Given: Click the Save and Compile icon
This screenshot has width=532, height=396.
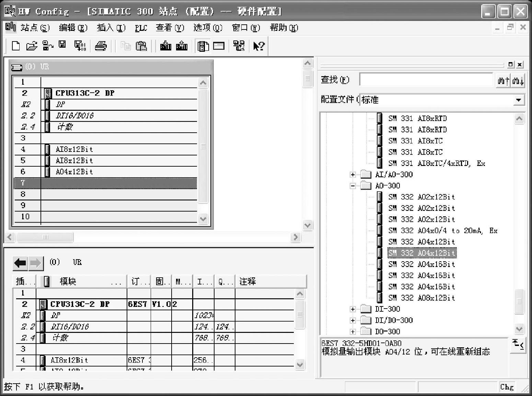Looking at the screenshot, I should (80, 46).
